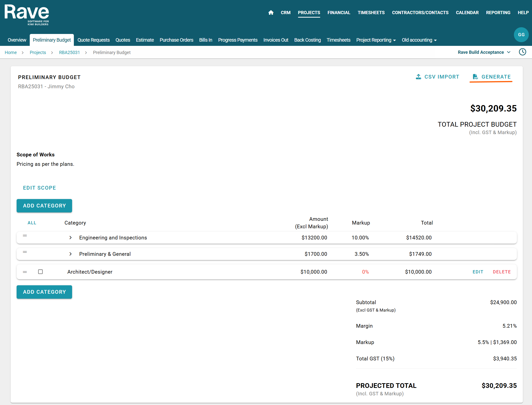This screenshot has height=405, width=532.
Task: Grab drag handle for Architect/Designer row
Action: click(25, 272)
